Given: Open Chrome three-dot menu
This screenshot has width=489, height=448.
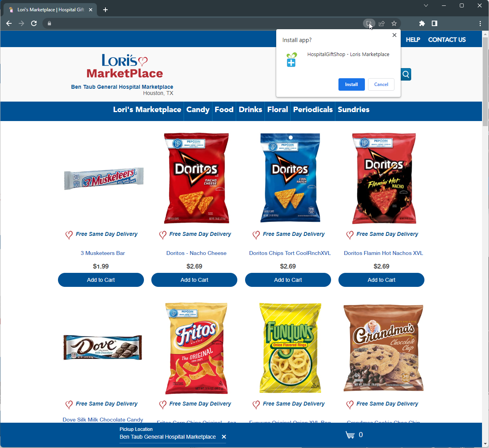Looking at the screenshot, I should (480, 23).
